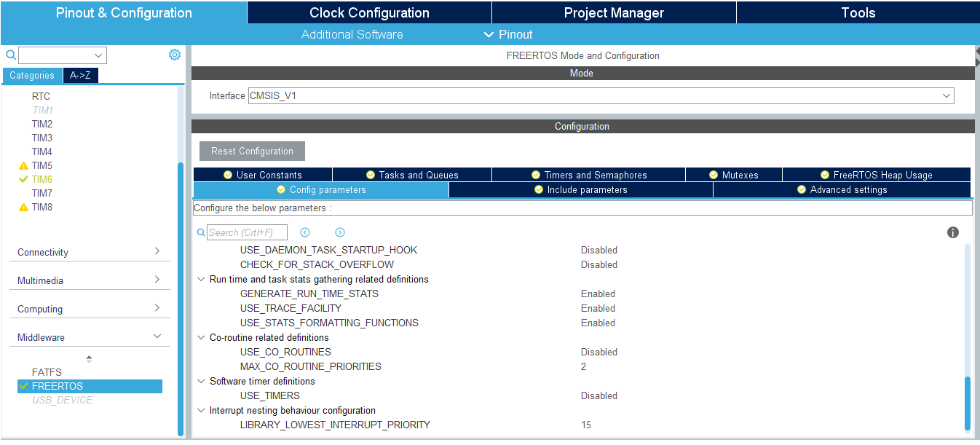The image size is (980, 445).
Task: Click the TIM8 warning icon
Action: (24, 208)
